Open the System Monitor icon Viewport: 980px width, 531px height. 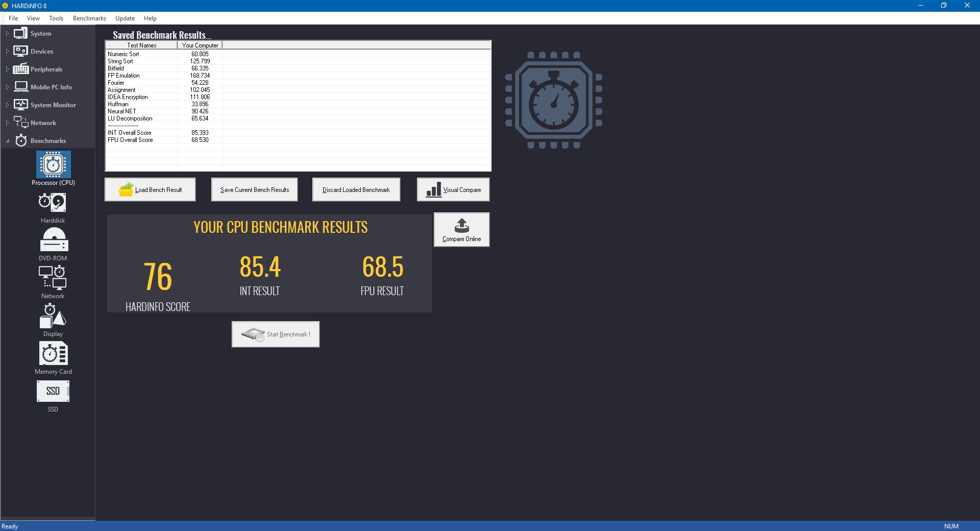[x=20, y=105]
